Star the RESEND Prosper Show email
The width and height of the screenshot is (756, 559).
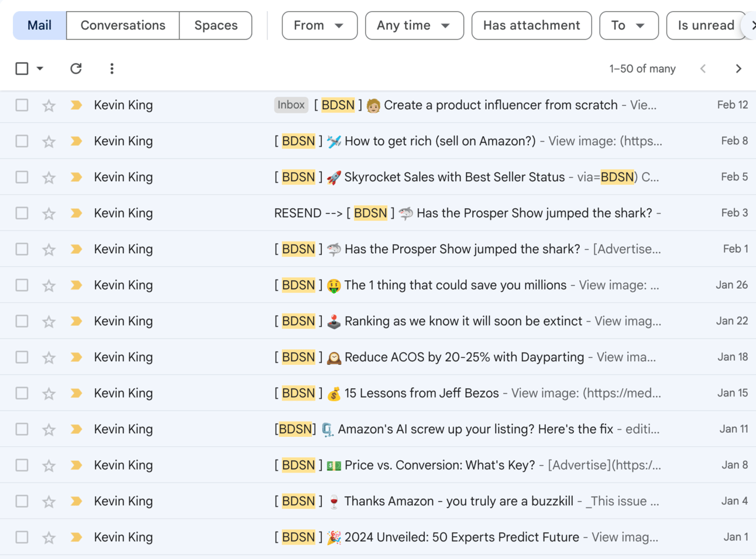coord(49,213)
